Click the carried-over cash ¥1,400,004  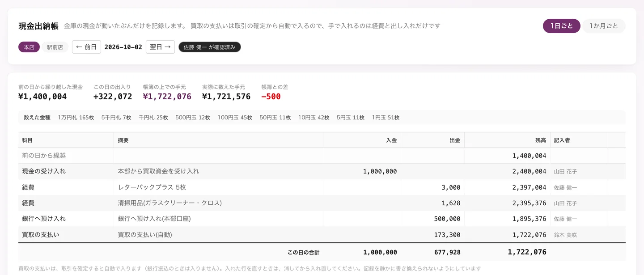pos(42,97)
